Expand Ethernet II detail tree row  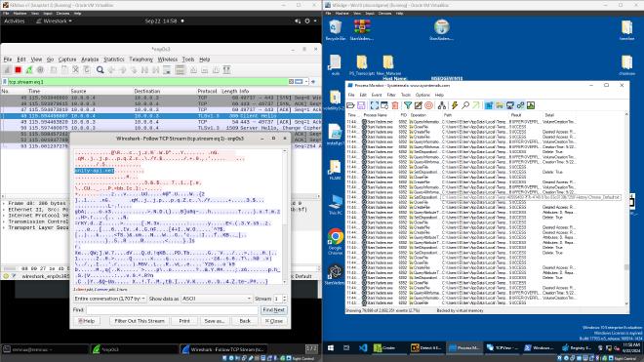4,210
